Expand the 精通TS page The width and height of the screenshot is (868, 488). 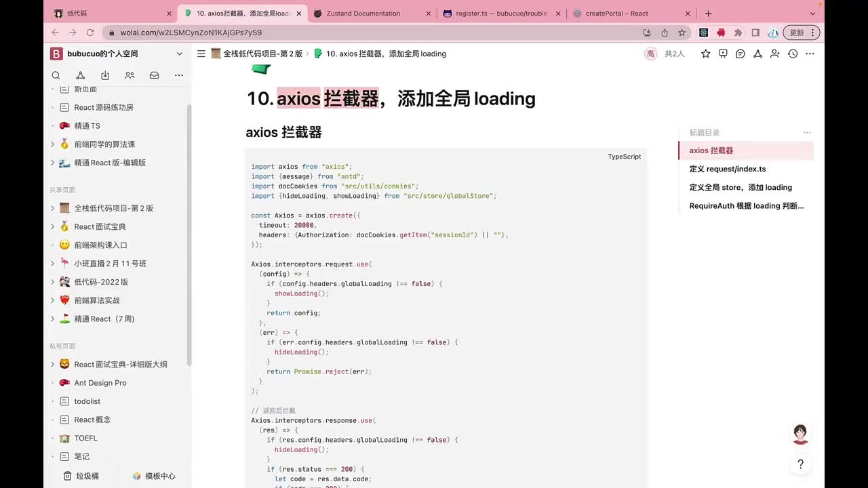52,125
